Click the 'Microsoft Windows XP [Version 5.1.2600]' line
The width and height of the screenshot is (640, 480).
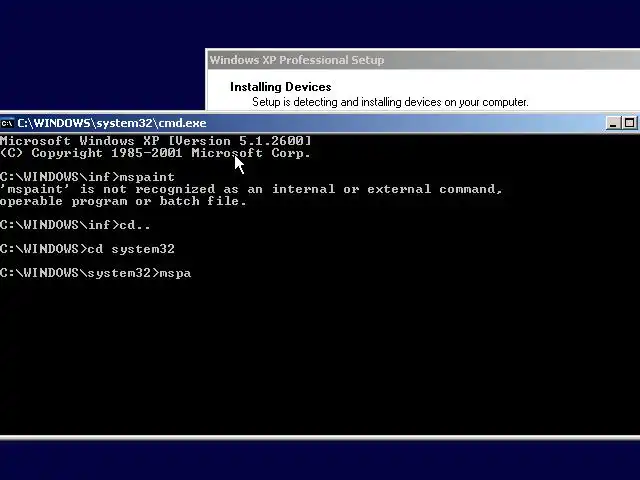click(156, 141)
